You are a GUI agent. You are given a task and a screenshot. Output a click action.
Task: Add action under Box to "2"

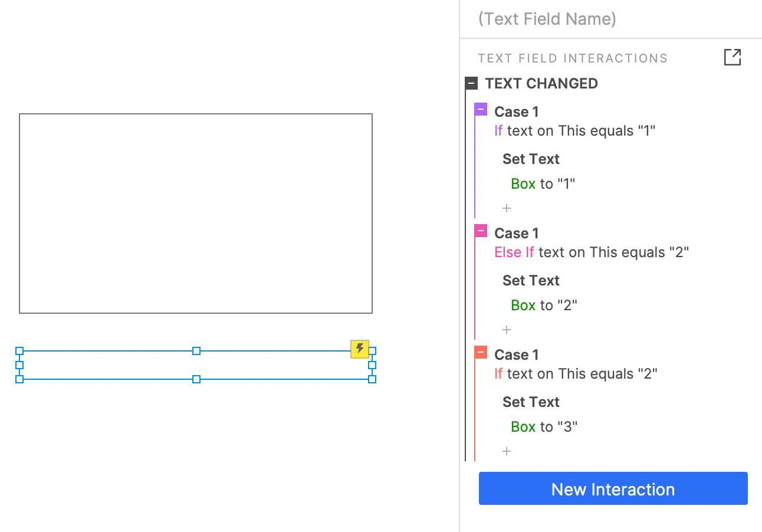(507, 330)
